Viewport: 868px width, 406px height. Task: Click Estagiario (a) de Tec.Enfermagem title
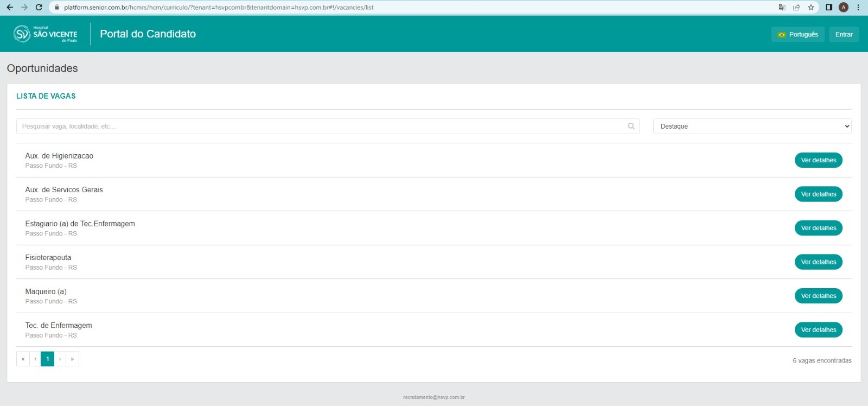80,224
